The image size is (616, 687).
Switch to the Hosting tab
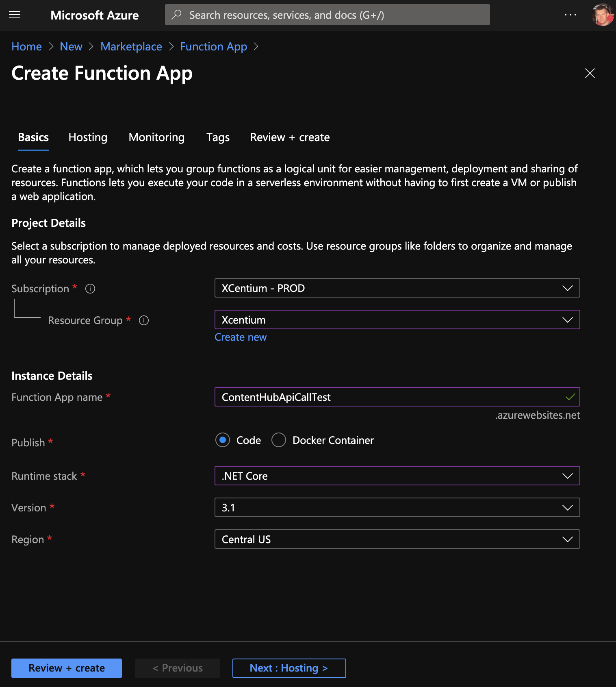click(88, 137)
